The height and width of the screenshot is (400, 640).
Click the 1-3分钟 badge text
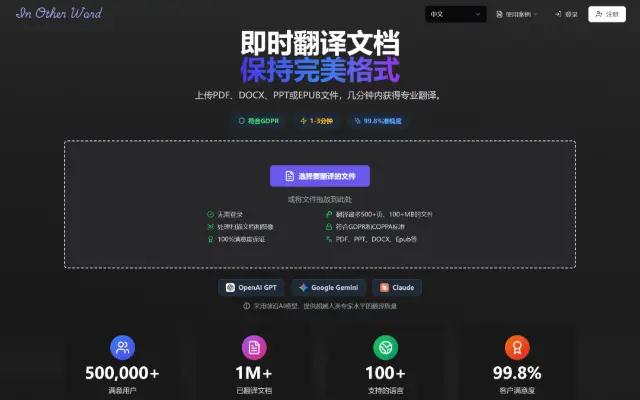321,121
